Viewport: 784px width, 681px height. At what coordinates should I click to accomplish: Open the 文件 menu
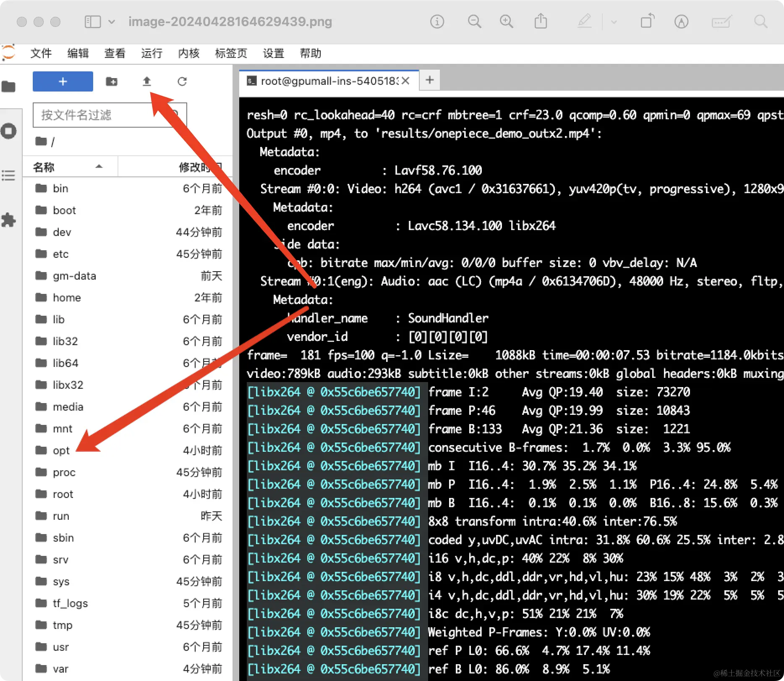[41, 53]
